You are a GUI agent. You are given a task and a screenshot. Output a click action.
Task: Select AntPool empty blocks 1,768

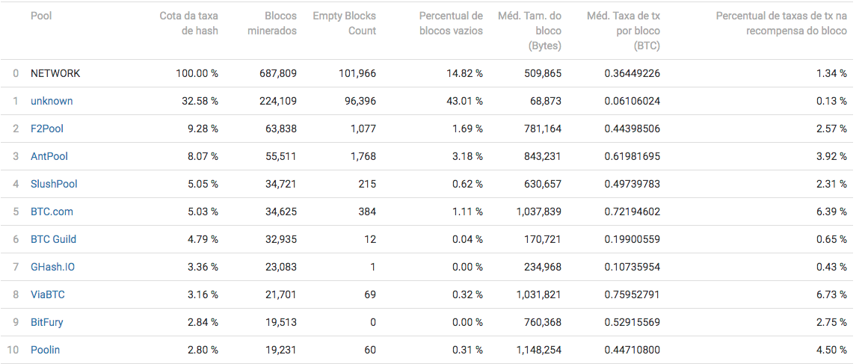click(x=363, y=156)
